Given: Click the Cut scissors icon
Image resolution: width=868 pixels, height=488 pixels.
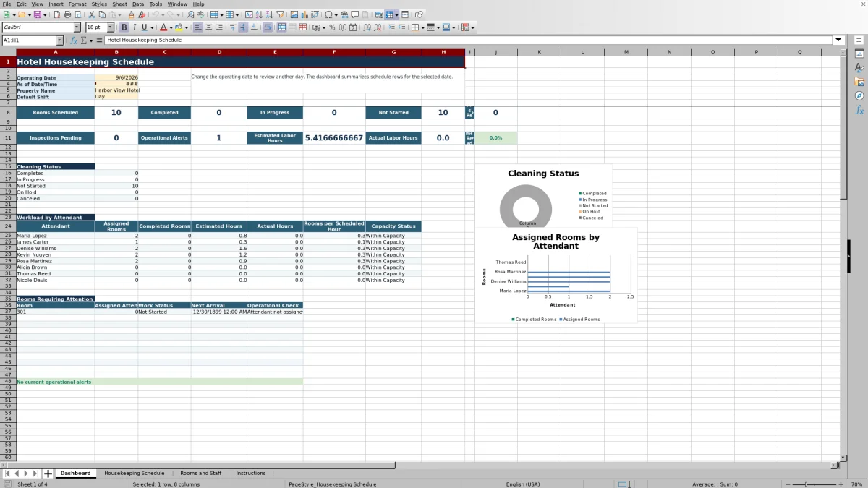Looking at the screenshot, I should click(92, 14).
